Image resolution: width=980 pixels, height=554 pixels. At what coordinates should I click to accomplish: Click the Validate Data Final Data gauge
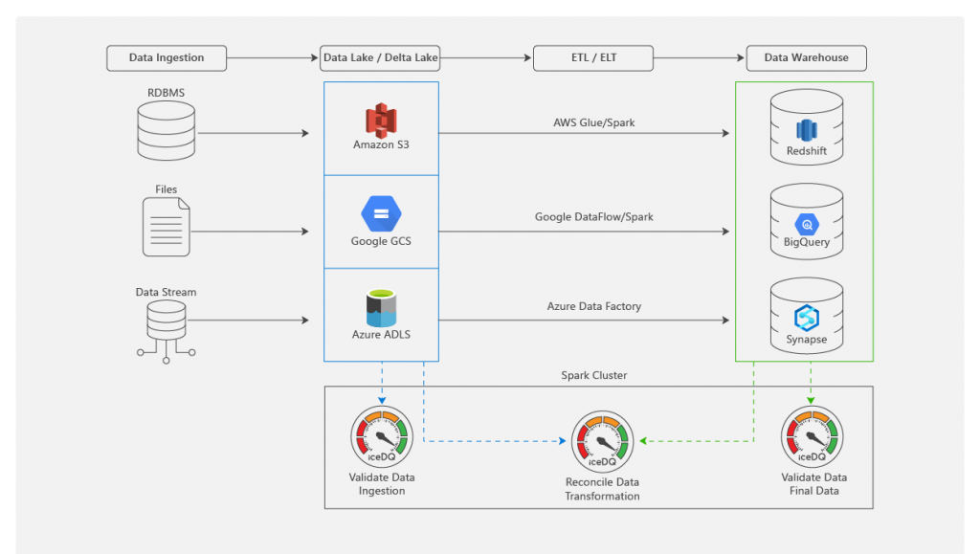point(812,438)
